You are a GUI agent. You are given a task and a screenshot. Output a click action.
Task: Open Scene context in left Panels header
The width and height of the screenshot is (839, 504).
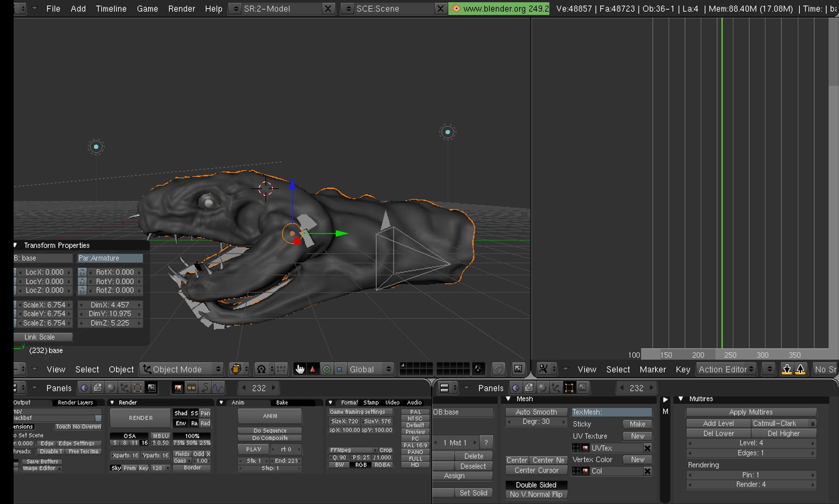151,388
